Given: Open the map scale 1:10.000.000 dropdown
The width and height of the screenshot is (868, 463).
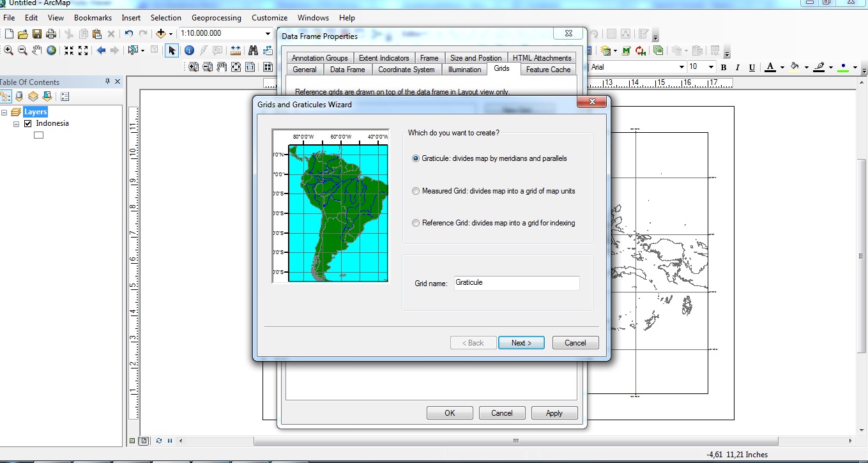Looking at the screenshot, I should 268,34.
